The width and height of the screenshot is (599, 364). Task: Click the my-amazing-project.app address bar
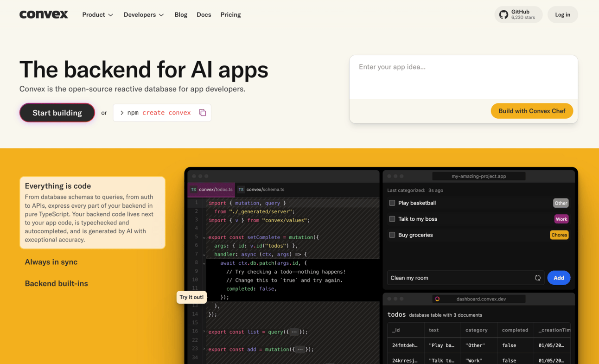click(479, 176)
